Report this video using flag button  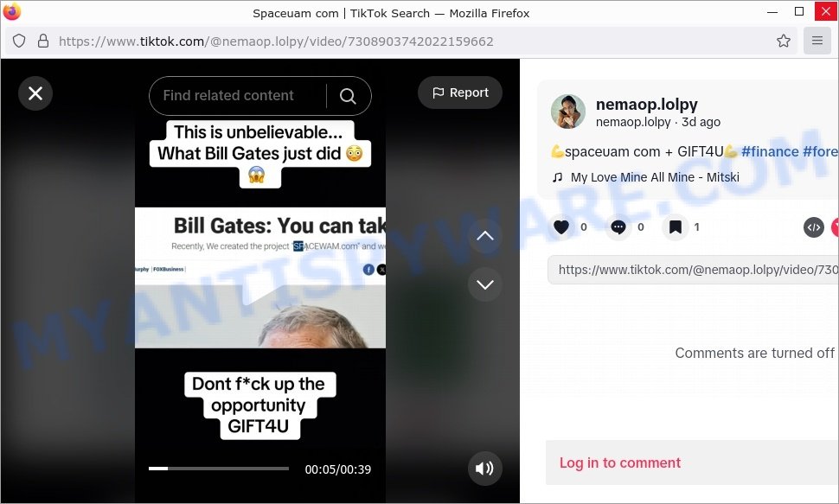(x=460, y=93)
